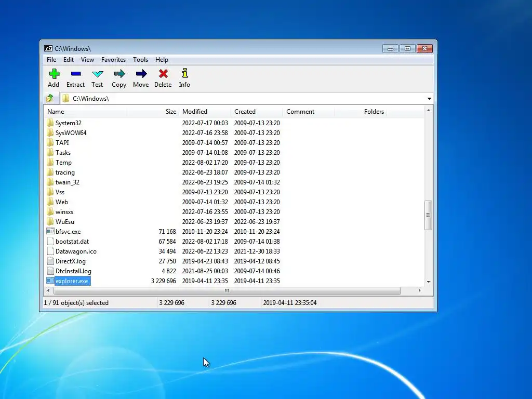This screenshot has width=532, height=399.
Task: Click the vertical scrollbar up arrow
Action: tap(429, 110)
